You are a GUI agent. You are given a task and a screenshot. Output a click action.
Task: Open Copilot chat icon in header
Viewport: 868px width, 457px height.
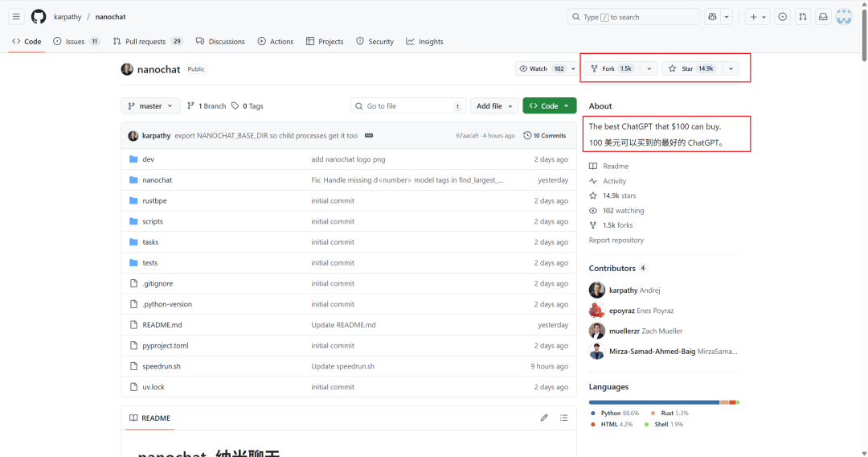[x=712, y=17]
